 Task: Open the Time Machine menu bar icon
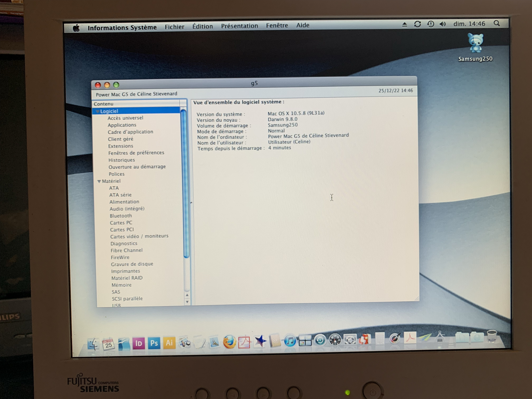[x=430, y=24]
